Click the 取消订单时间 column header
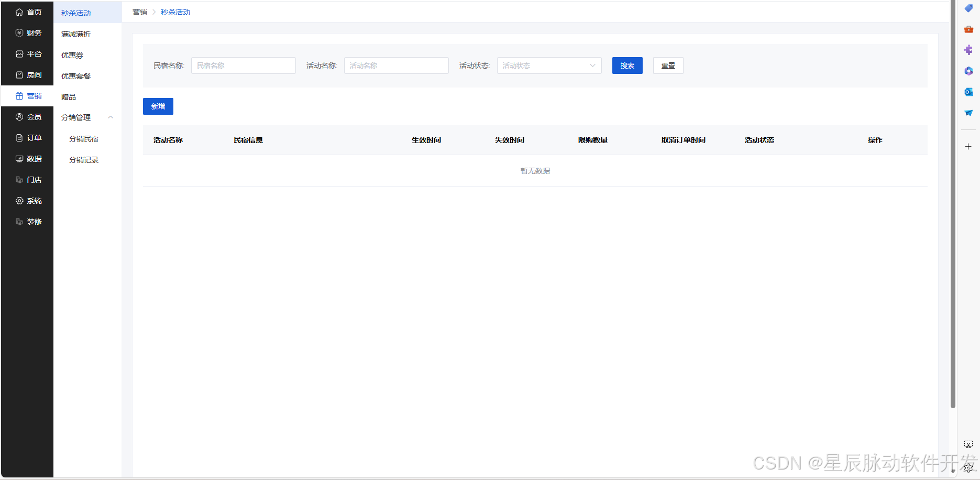 click(684, 140)
